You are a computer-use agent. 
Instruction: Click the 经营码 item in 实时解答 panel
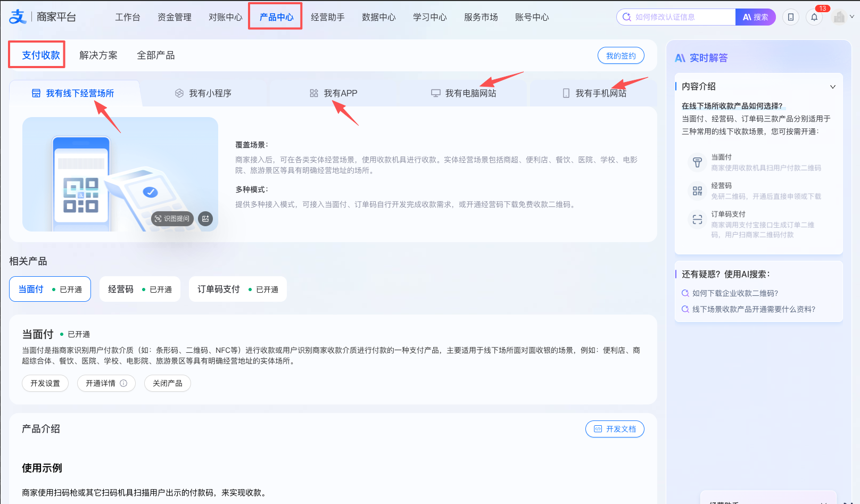click(x=755, y=191)
